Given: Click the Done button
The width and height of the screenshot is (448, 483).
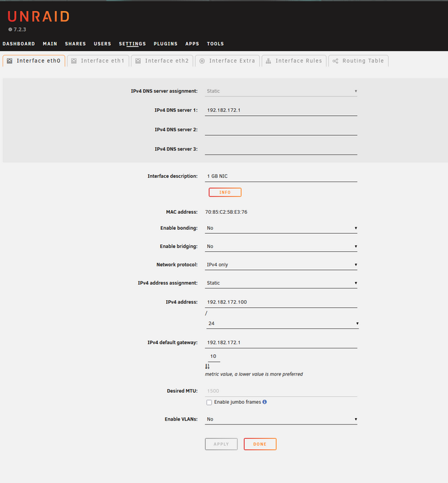Looking at the screenshot, I should pyautogui.click(x=260, y=444).
